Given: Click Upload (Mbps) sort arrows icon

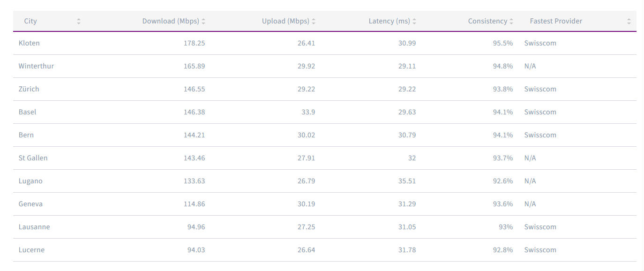Looking at the screenshot, I should tap(314, 21).
